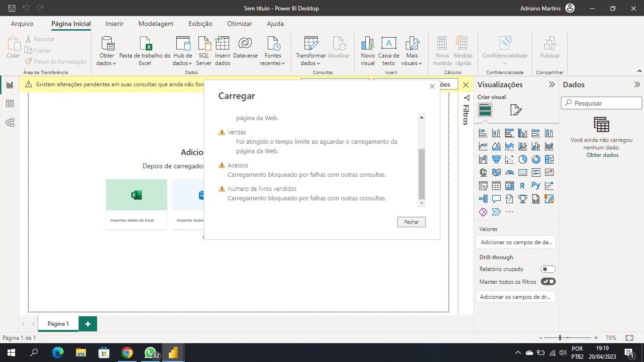644x362 pixels.
Task: Dismiss the yellow pending changes banner
Action: tap(466, 85)
